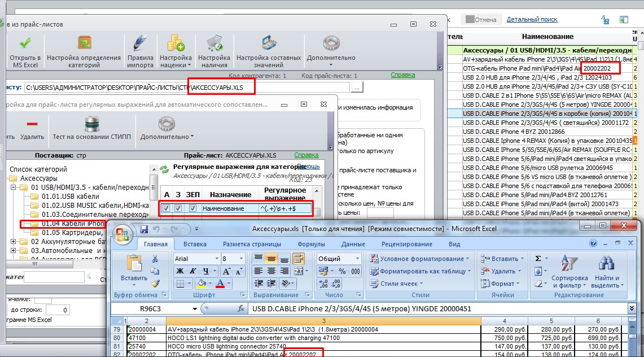The image size is (644, 357).
Task: Click 'Открыть в MS Excel' toolbar icon
Action: point(25,43)
